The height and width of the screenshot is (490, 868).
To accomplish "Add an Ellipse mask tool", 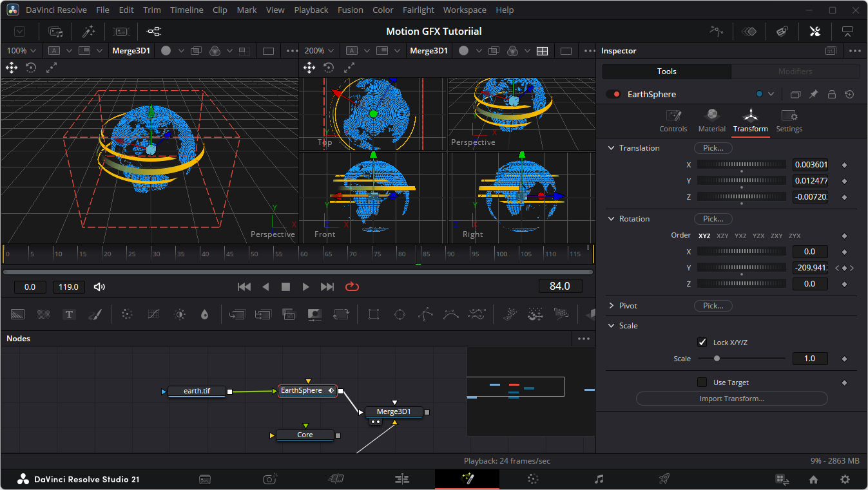I will [x=400, y=314].
